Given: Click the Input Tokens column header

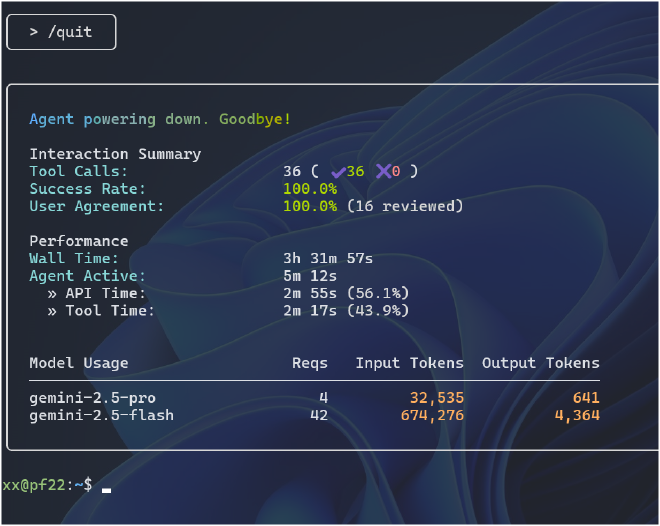Looking at the screenshot, I should pos(410,363).
